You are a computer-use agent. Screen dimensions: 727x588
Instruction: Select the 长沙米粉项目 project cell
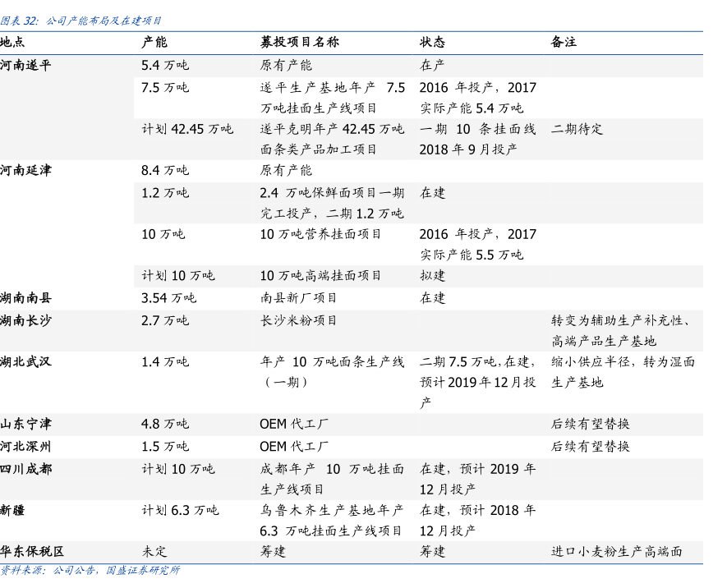(x=298, y=320)
